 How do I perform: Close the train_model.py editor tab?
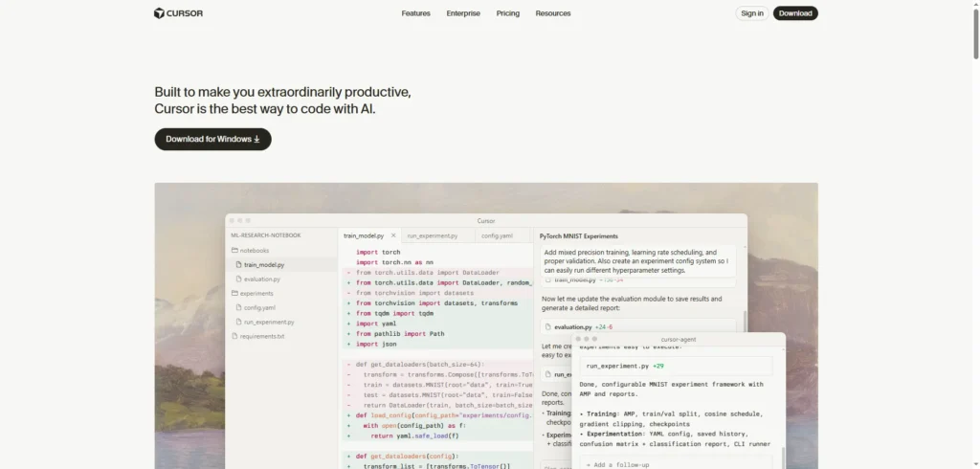[392, 235]
